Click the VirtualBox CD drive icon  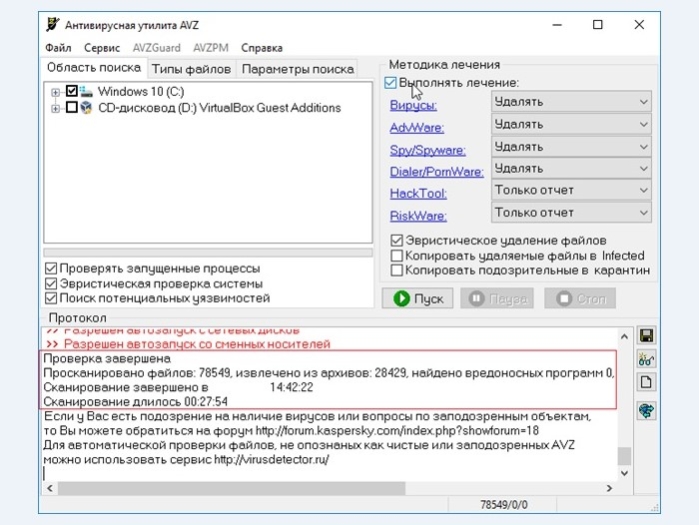click(x=86, y=107)
